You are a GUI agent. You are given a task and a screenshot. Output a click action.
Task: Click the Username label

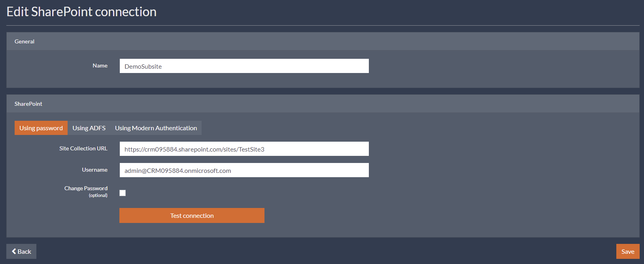point(94,170)
